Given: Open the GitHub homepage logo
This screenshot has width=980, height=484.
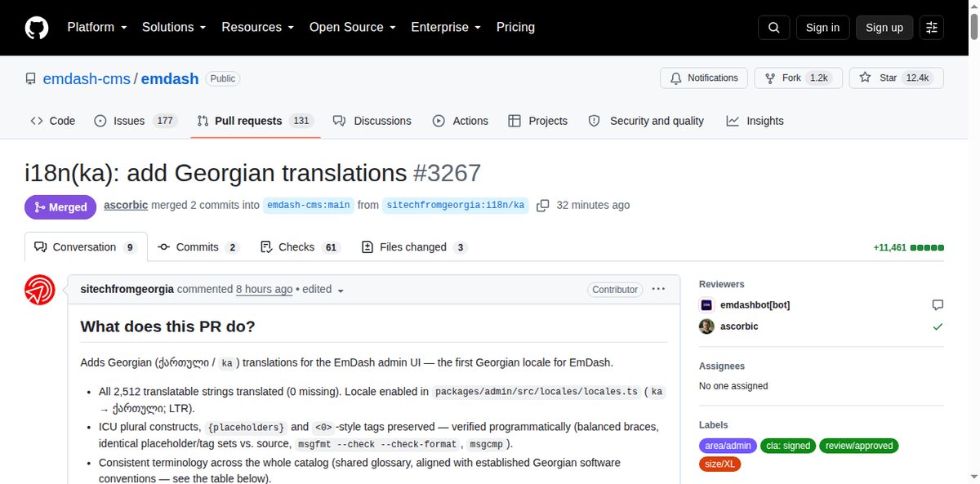Looking at the screenshot, I should coord(36,28).
